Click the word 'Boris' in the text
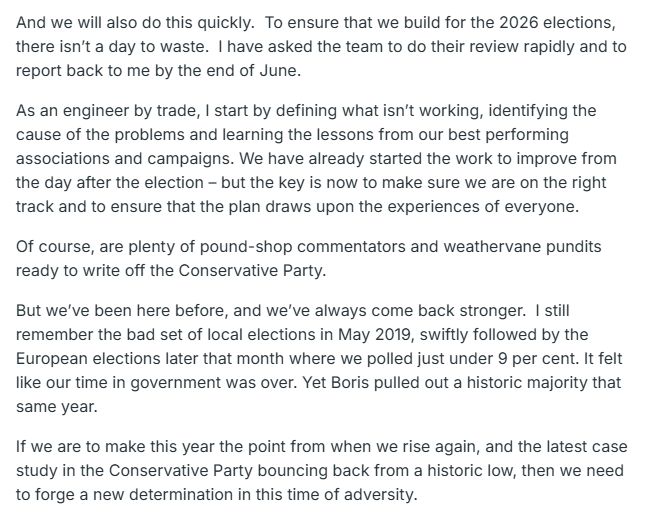The image size is (656, 525). tap(350, 382)
